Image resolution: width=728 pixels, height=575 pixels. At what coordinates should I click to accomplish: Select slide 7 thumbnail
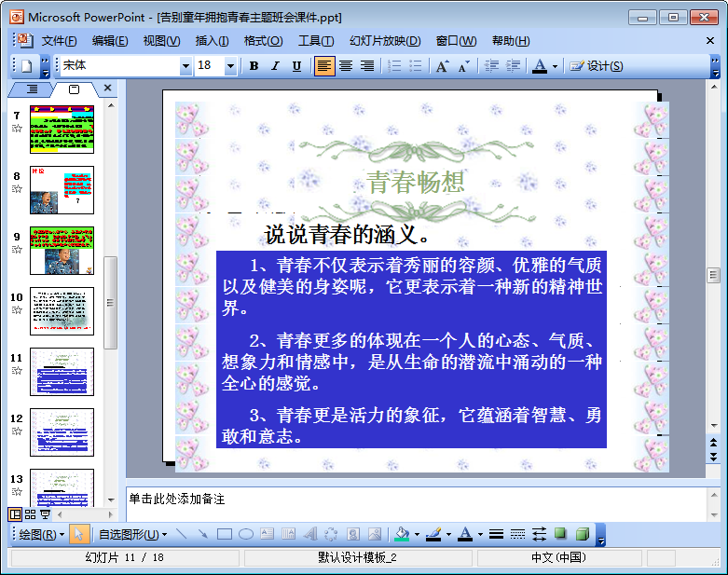tap(62, 130)
